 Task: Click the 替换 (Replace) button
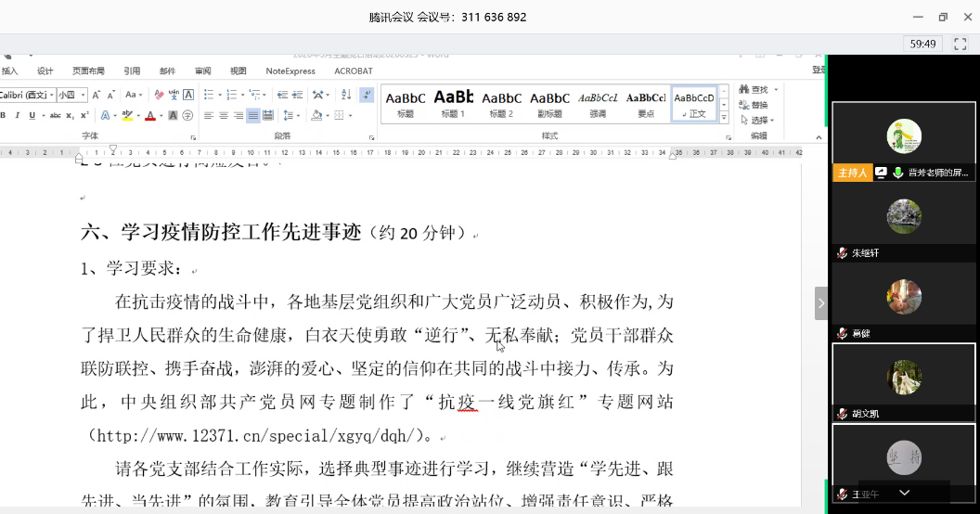click(x=756, y=105)
